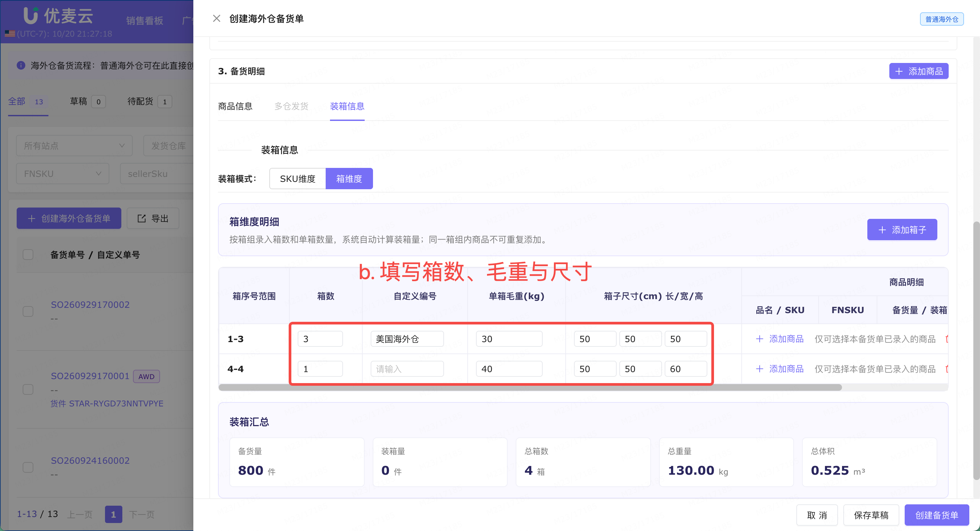Switch to 装箱信息 tab
The image size is (980, 531).
(x=347, y=106)
